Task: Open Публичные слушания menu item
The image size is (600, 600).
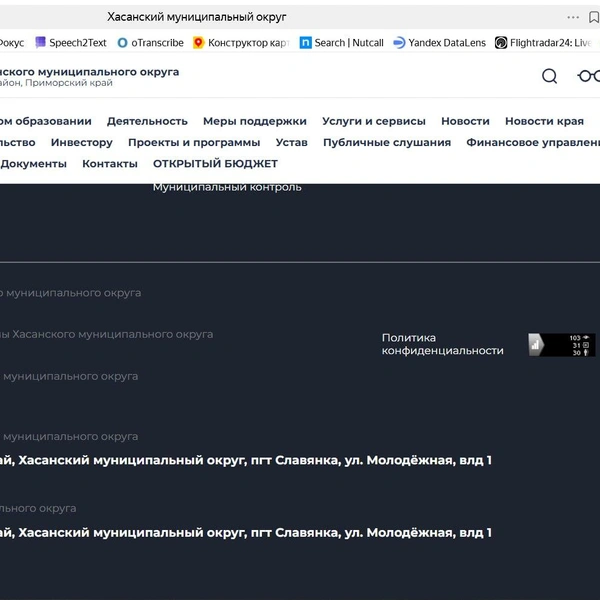Action: pyautogui.click(x=387, y=143)
